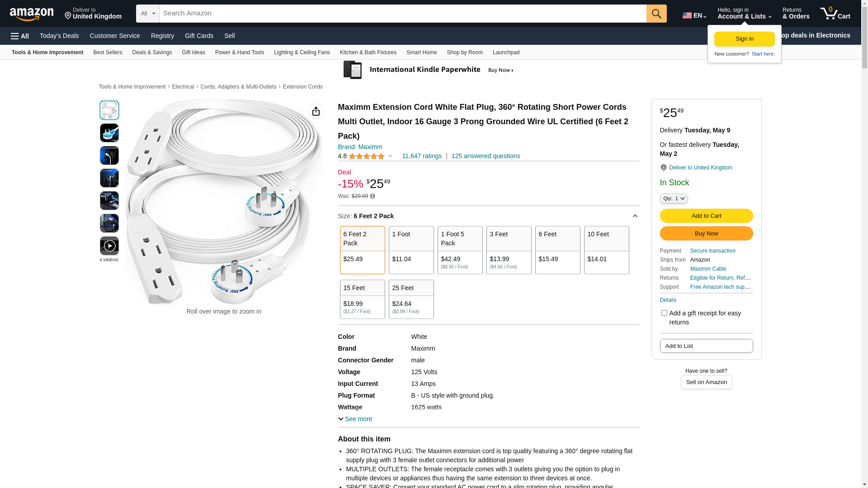Screen dimensions: 868x488
Task: Open the shopping cart icon
Action: (835, 14)
